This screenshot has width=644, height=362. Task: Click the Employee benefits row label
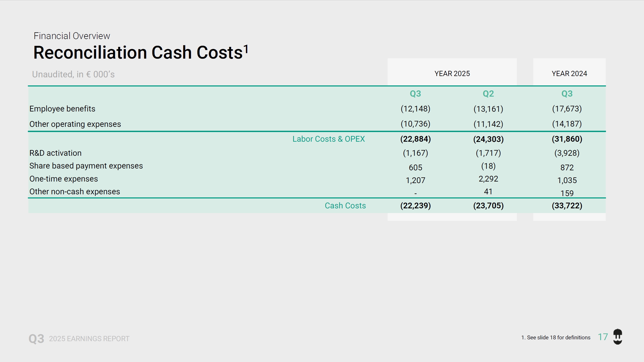(62, 109)
